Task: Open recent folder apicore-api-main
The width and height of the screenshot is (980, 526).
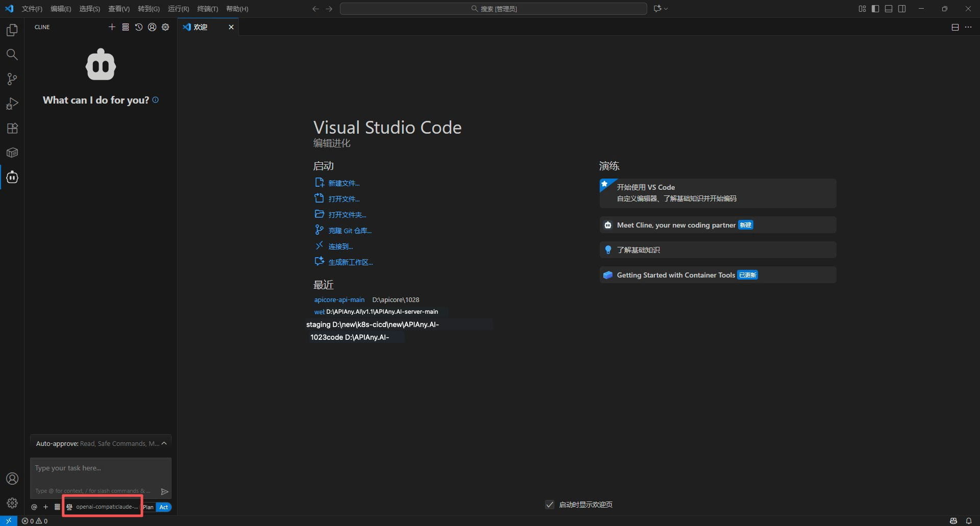Action: click(x=339, y=299)
